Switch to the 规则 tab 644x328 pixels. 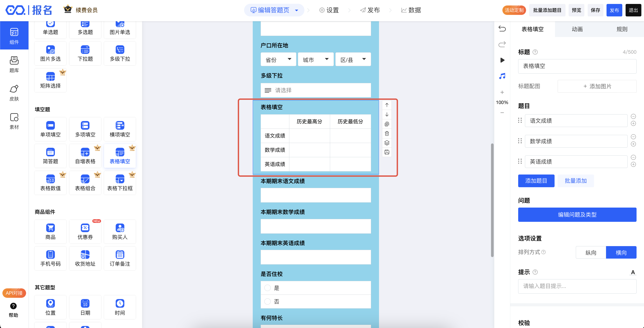(621, 29)
